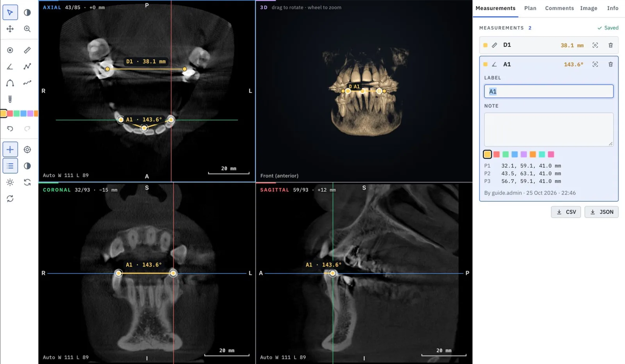Viewport: 625px width, 364px height.
Task: Select the ruler distance tool
Action: tap(27, 50)
